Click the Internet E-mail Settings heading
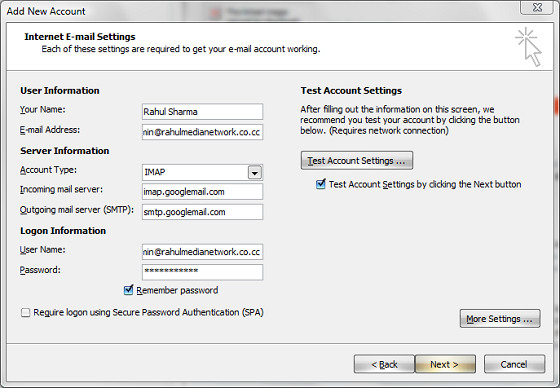Viewport: 560px width, 388px height. (80, 37)
